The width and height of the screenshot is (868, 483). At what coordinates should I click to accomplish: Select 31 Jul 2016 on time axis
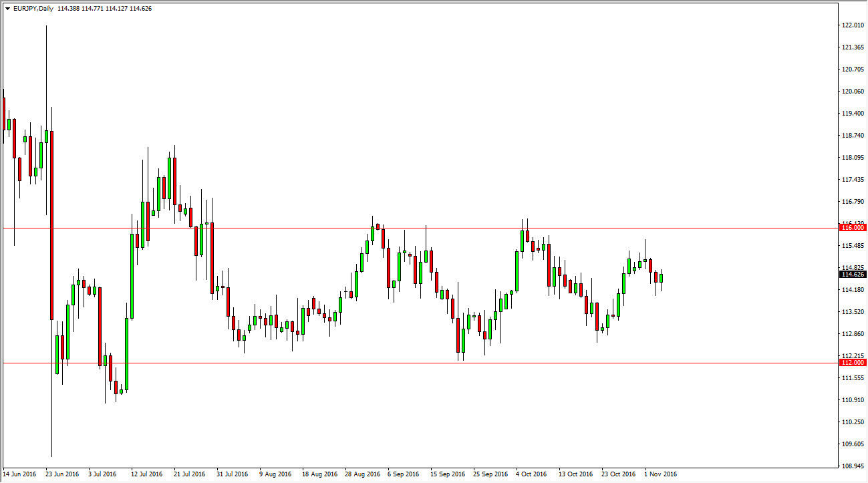coord(233,474)
